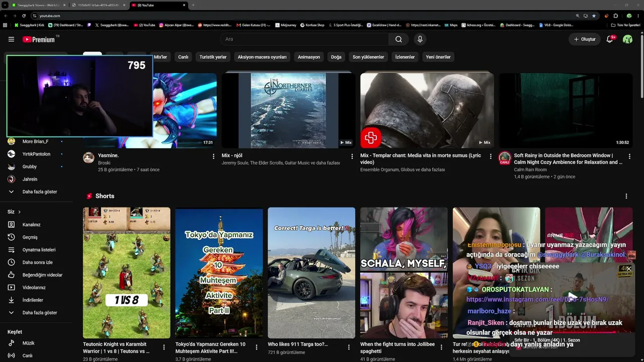Open the Shorts section three-dot menu
The image size is (644, 362).
click(626, 196)
